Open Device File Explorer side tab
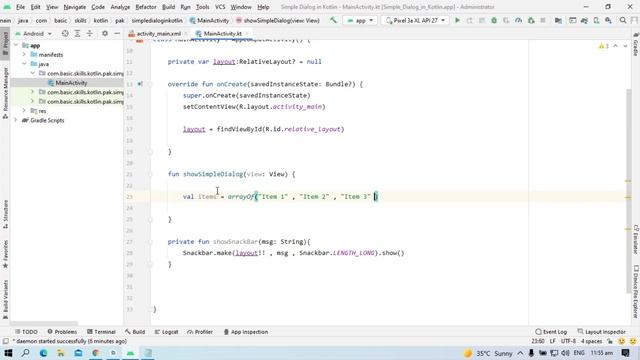The width and height of the screenshot is (640, 360). (636, 291)
